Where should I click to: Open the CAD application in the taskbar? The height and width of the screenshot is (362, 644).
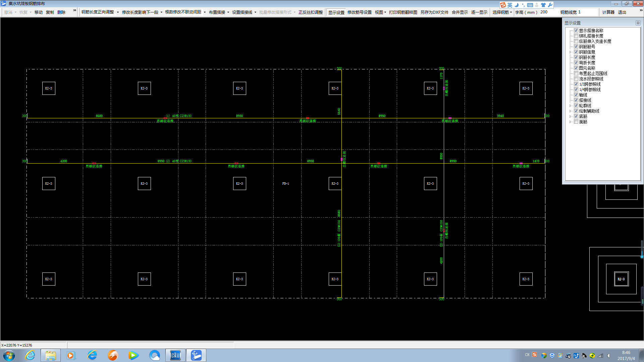coord(175,355)
